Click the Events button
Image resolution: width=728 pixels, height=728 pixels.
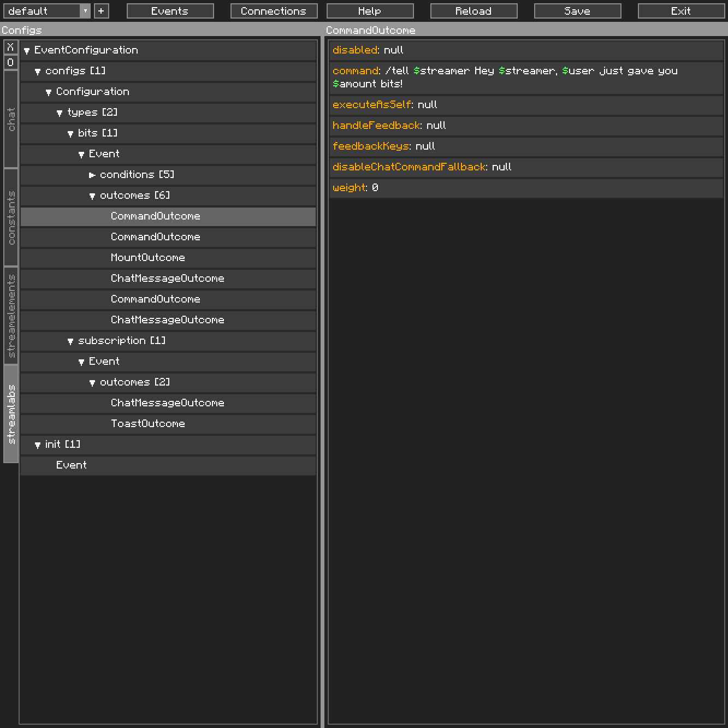169,10
